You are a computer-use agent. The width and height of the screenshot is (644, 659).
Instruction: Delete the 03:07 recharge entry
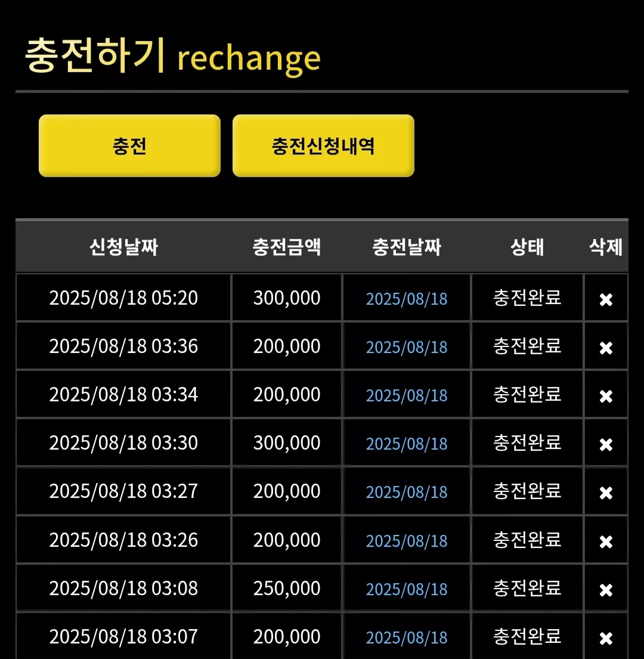pos(606,638)
